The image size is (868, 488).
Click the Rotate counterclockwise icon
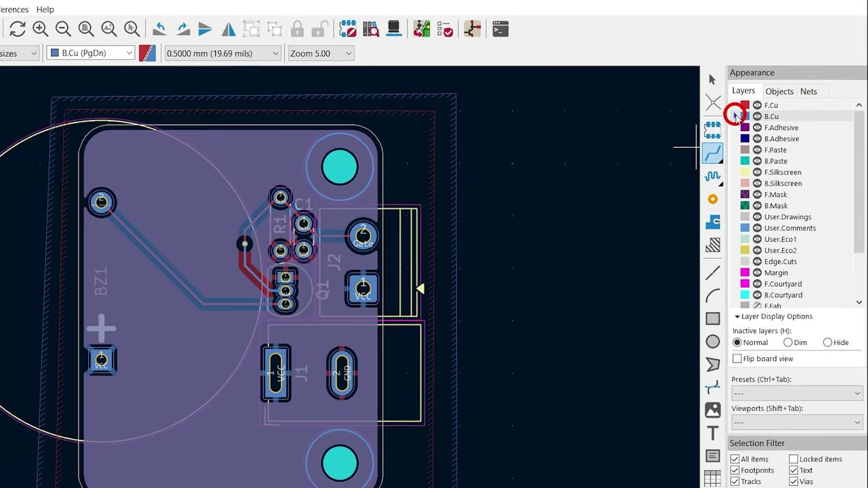click(x=159, y=29)
